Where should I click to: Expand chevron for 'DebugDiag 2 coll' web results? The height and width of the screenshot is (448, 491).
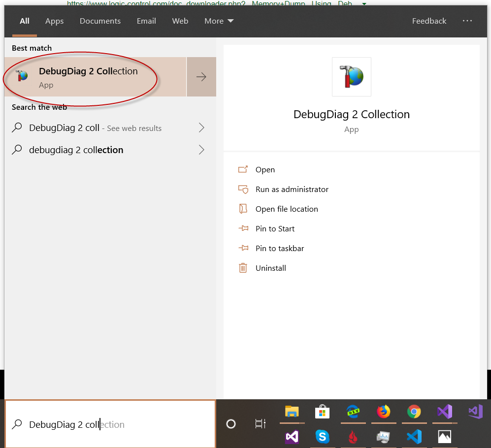[201, 128]
